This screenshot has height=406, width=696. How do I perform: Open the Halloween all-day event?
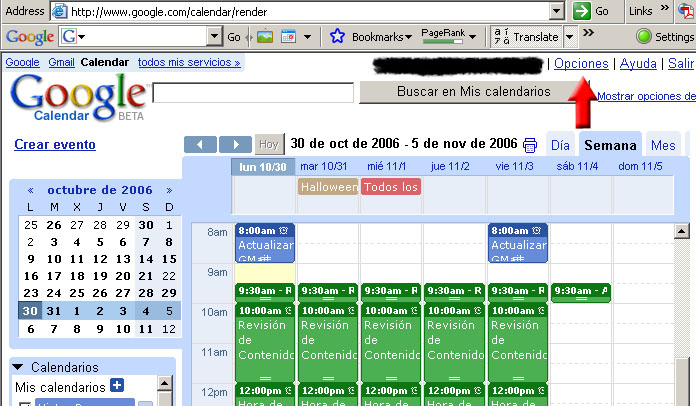(x=328, y=187)
